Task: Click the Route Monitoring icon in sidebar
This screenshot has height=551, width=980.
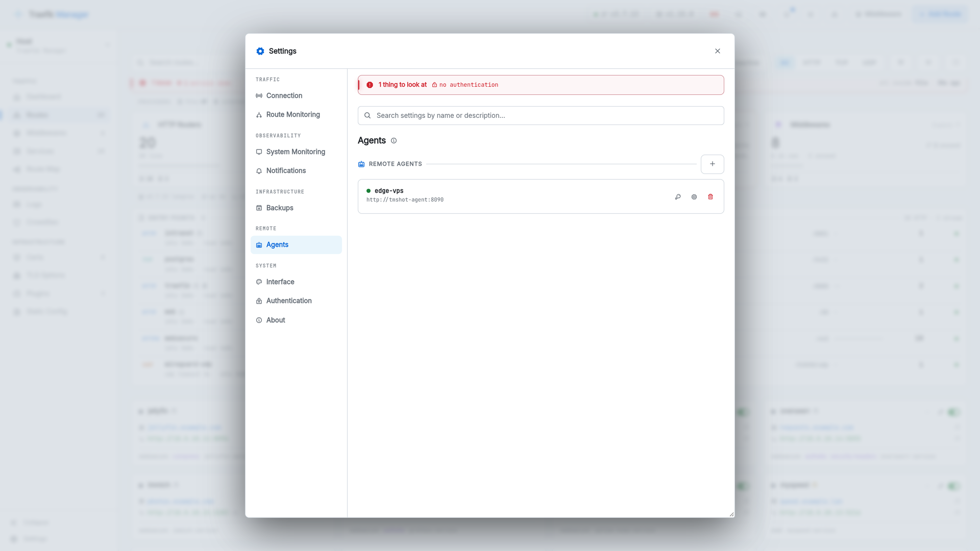Action: pyautogui.click(x=259, y=115)
